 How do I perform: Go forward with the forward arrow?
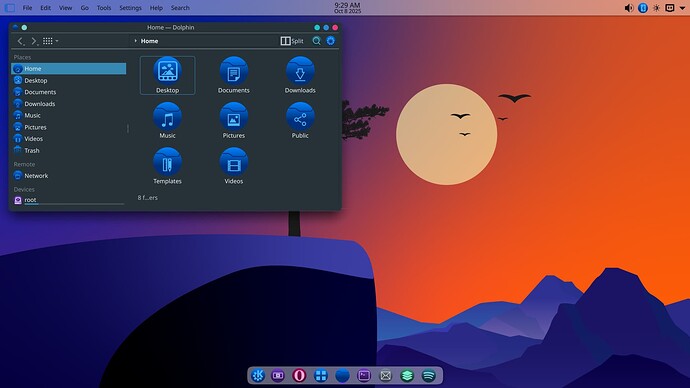point(33,41)
